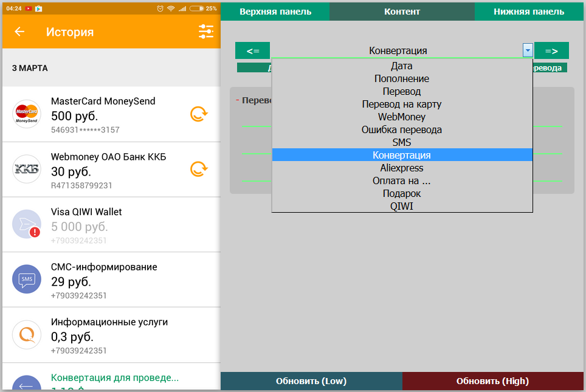This screenshot has width=586, height=392.
Task: Collapse the Конвертация combo box arrow
Action: tap(527, 50)
